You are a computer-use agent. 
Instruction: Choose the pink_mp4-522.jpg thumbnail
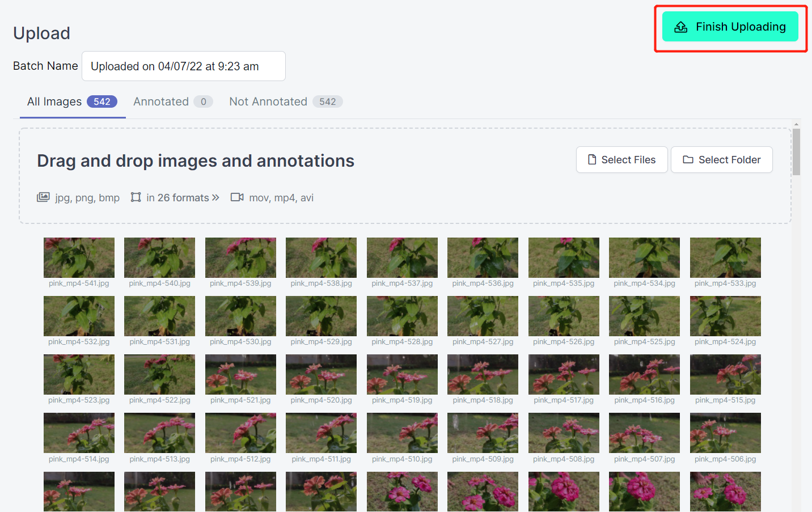tap(160, 375)
